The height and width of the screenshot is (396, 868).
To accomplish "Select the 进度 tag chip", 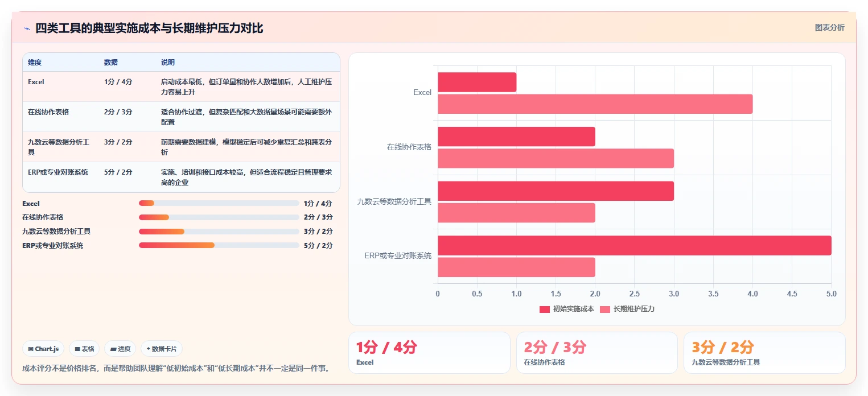I will click(120, 349).
